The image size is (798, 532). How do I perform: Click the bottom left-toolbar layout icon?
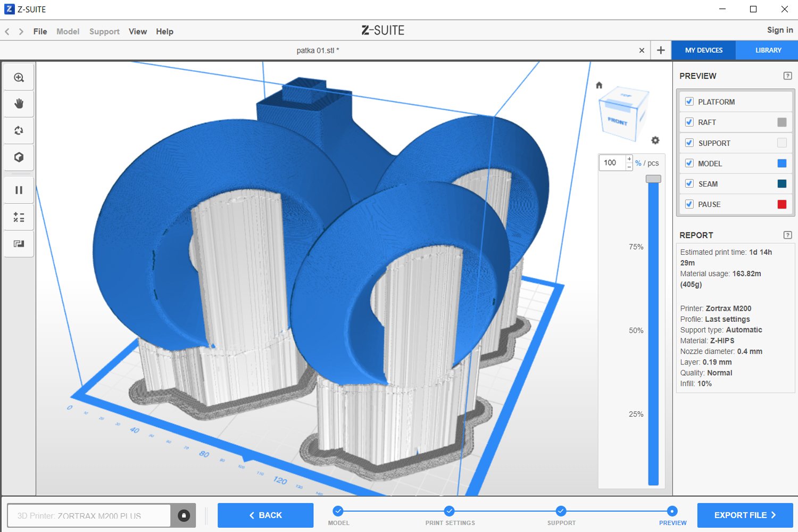pyautogui.click(x=19, y=244)
